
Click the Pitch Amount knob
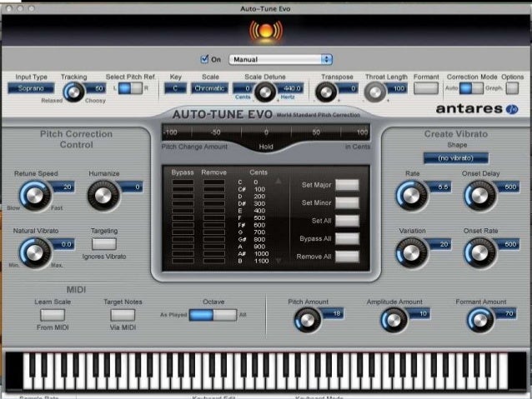pos(308,320)
